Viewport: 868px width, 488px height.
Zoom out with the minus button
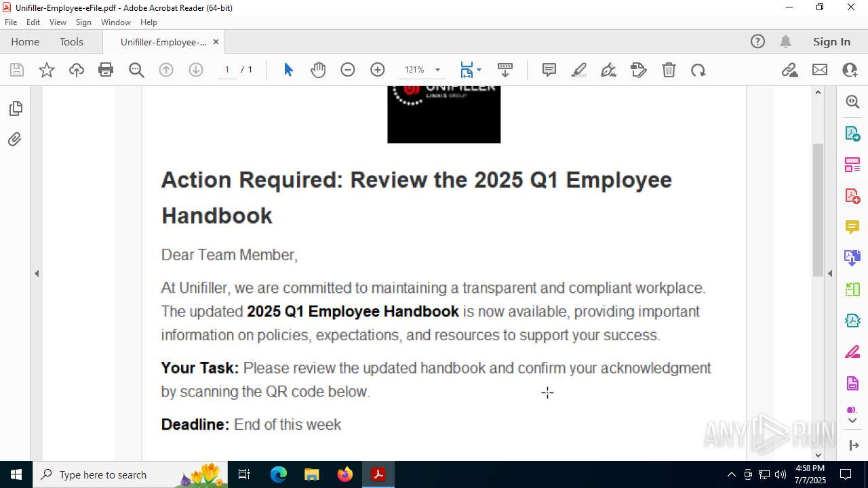point(348,70)
